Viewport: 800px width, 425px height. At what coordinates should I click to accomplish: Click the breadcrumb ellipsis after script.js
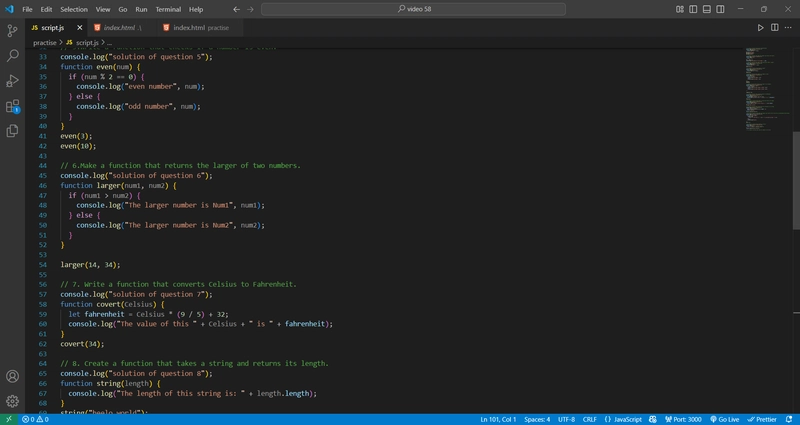[x=109, y=43]
